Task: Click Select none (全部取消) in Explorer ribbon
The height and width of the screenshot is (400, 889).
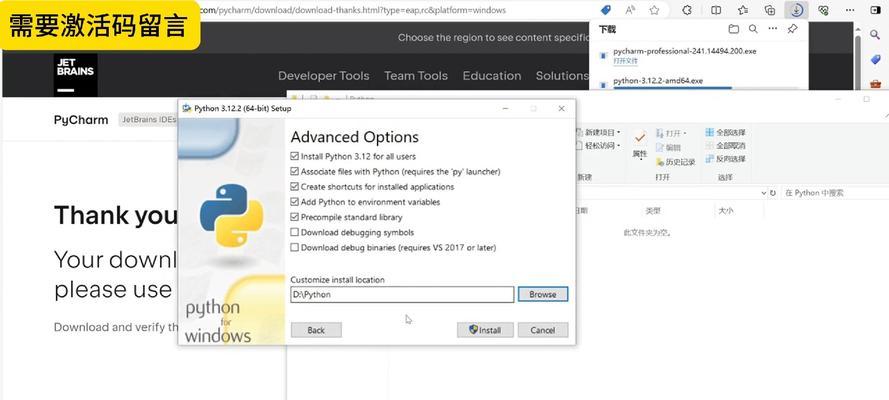Action: pos(726,146)
